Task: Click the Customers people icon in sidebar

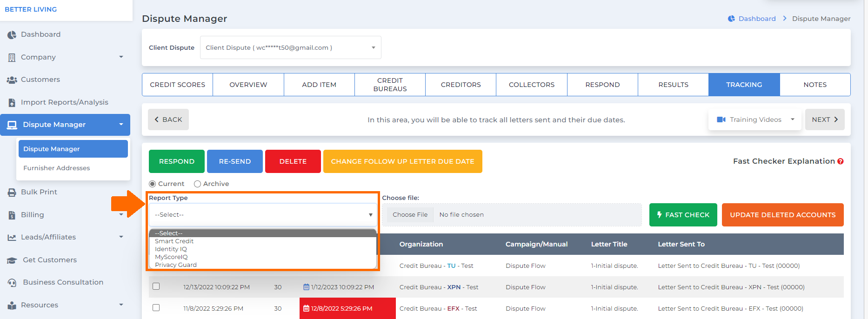Action: coord(12,80)
